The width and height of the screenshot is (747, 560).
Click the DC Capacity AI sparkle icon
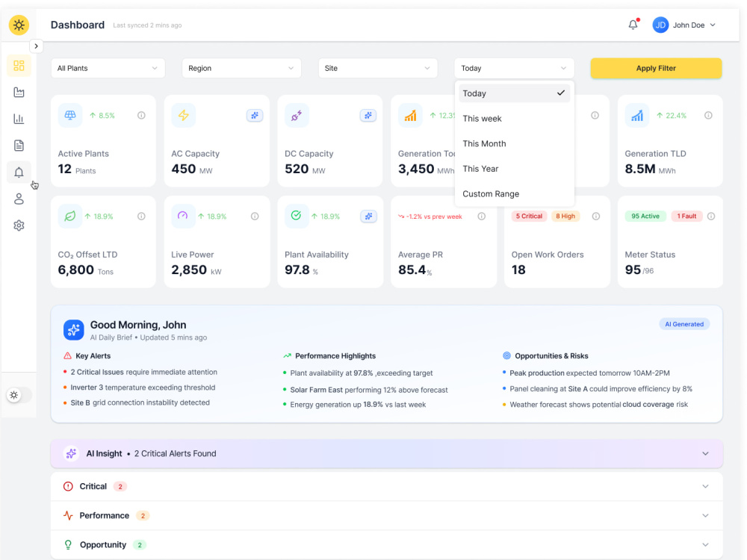[368, 115]
